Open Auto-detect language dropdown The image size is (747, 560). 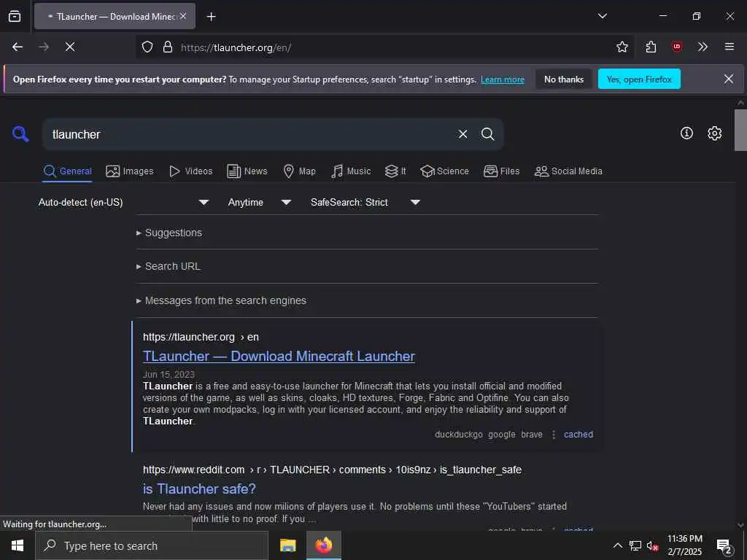124,203
